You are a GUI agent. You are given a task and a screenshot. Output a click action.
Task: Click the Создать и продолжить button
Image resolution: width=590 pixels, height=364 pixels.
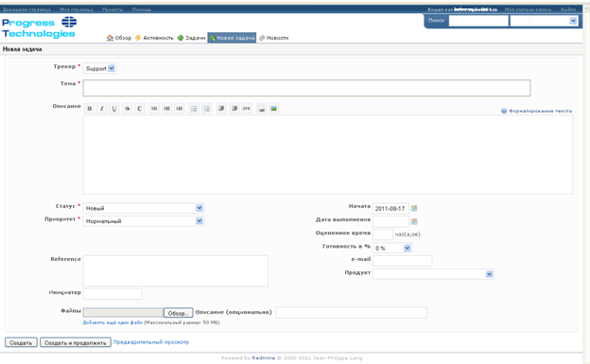76,342
